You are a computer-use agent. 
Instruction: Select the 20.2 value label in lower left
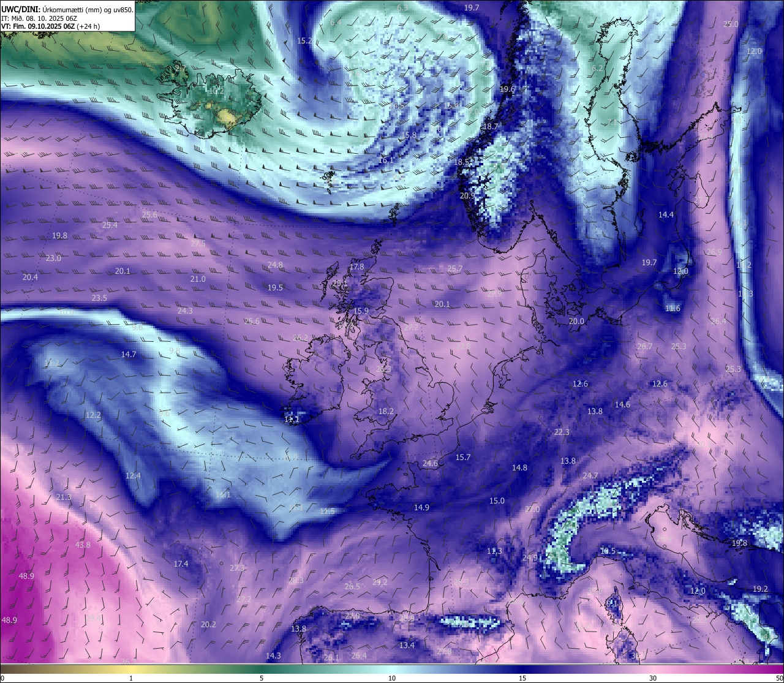[x=208, y=624]
